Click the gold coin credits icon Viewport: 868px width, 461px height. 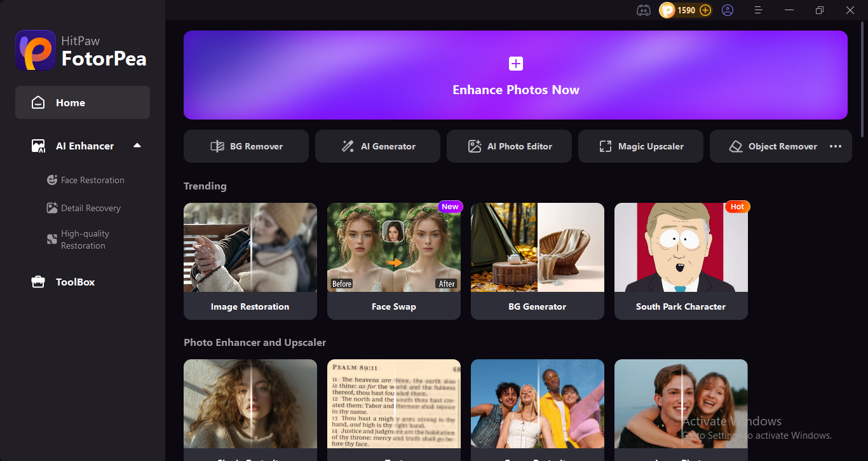click(667, 10)
